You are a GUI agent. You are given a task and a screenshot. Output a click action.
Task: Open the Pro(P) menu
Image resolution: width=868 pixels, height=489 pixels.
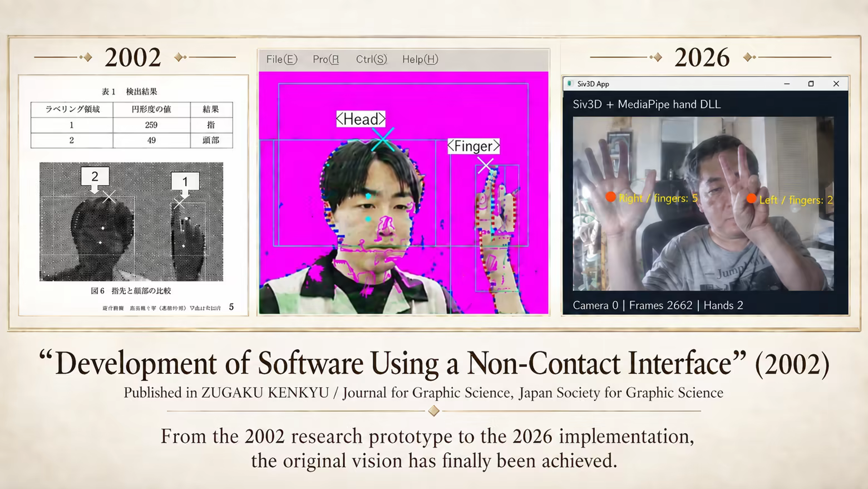click(x=326, y=59)
